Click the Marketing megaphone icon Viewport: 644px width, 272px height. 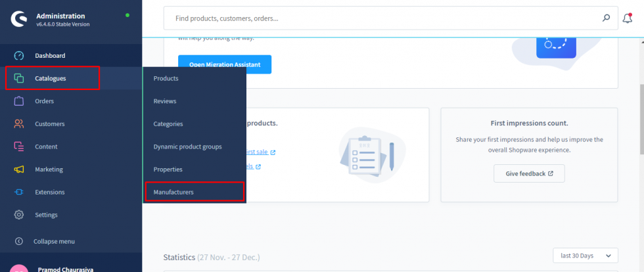tap(19, 170)
